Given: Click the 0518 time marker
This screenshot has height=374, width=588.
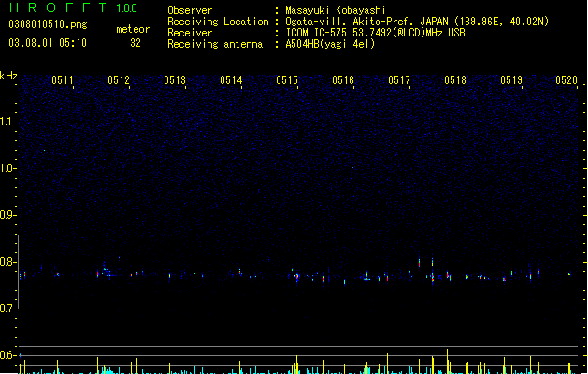Looking at the screenshot, I should tap(455, 80).
